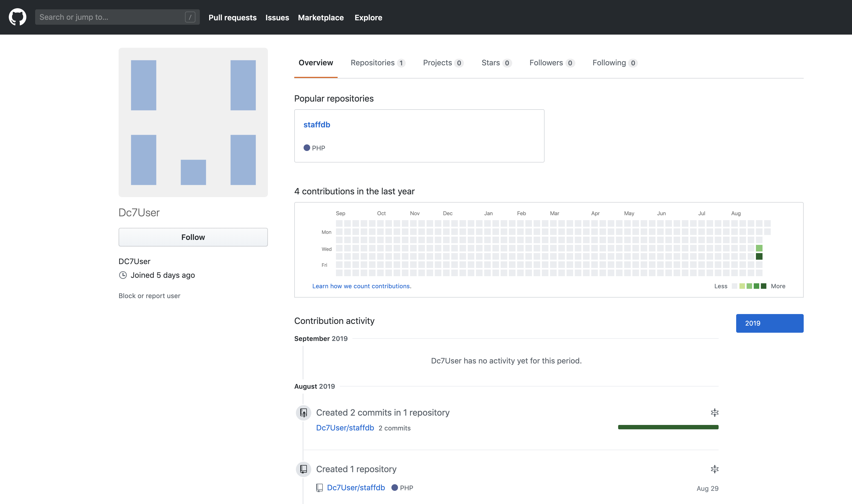The width and height of the screenshot is (852, 504).
Task: Open the Following tab
Action: pyautogui.click(x=615, y=63)
